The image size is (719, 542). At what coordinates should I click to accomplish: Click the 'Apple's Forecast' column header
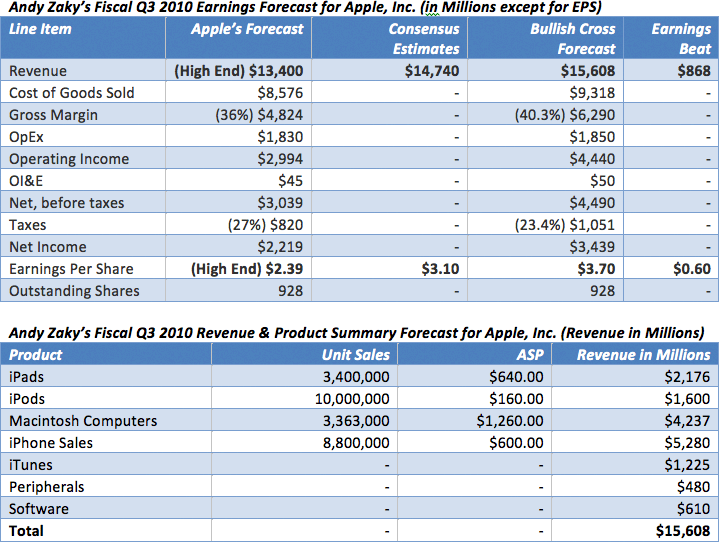(x=247, y=29)
